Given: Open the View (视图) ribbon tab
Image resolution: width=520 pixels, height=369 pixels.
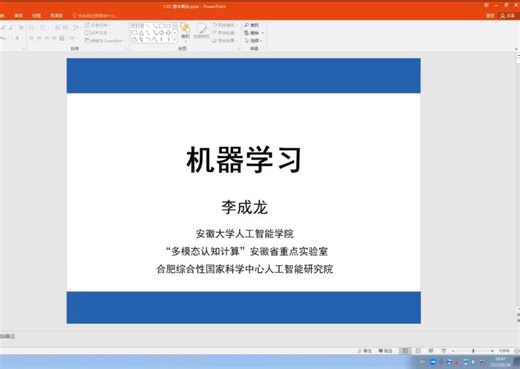Looking at the screenshot, I should point(36,15).
